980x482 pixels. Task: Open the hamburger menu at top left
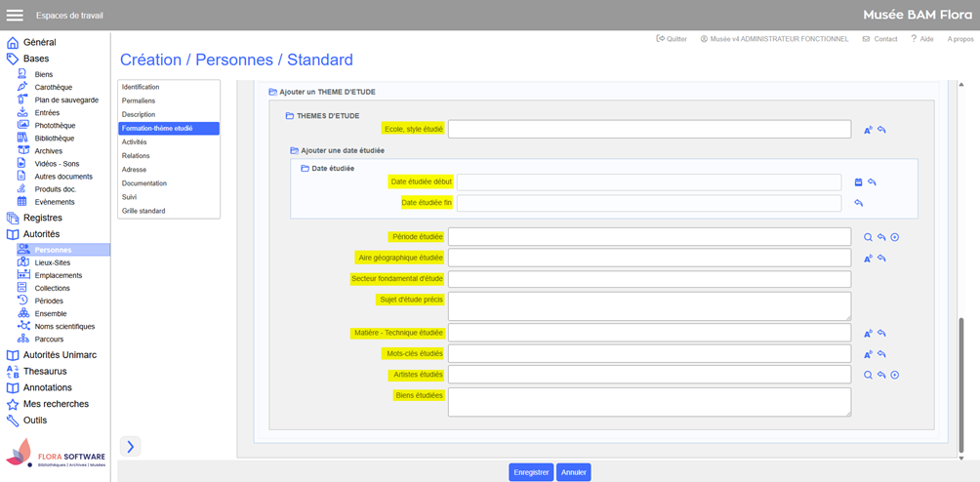pos(15,16)
